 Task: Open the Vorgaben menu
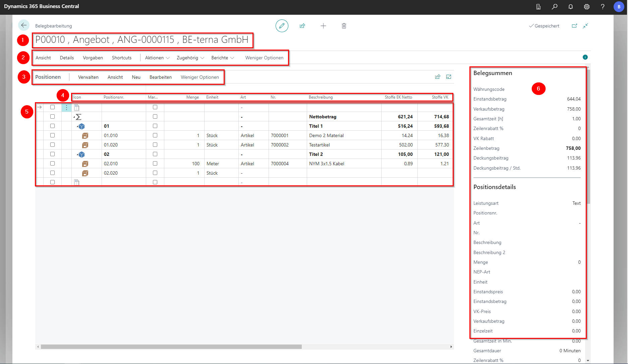pos(93,58)
